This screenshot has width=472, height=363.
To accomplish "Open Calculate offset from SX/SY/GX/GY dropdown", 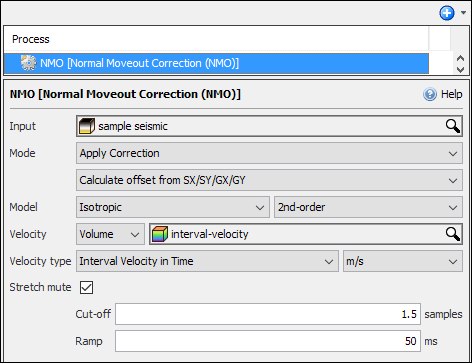I will pyautogui.click(x=269, y=180).
